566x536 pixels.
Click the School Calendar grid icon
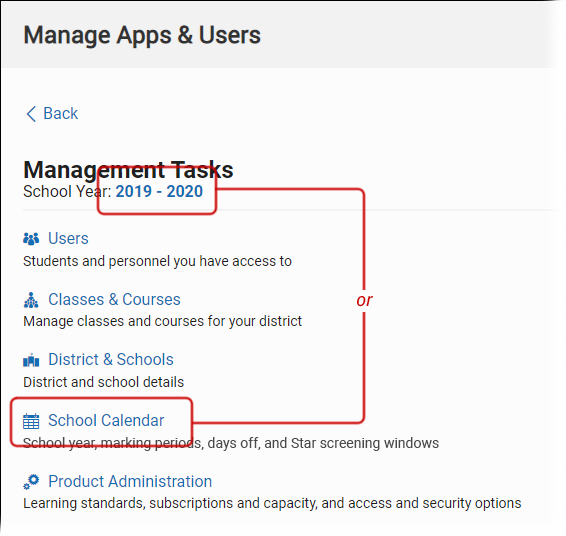[31, 421]
